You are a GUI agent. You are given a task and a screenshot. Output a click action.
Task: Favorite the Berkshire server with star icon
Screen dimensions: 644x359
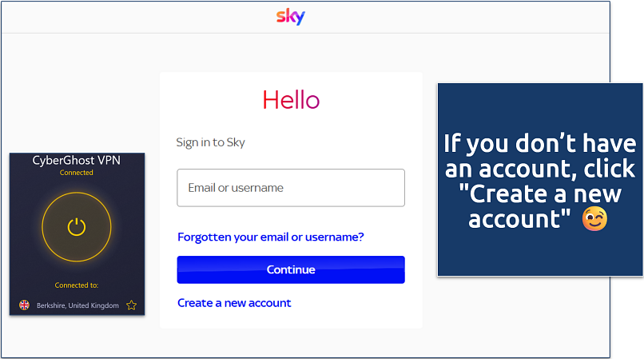132,305
